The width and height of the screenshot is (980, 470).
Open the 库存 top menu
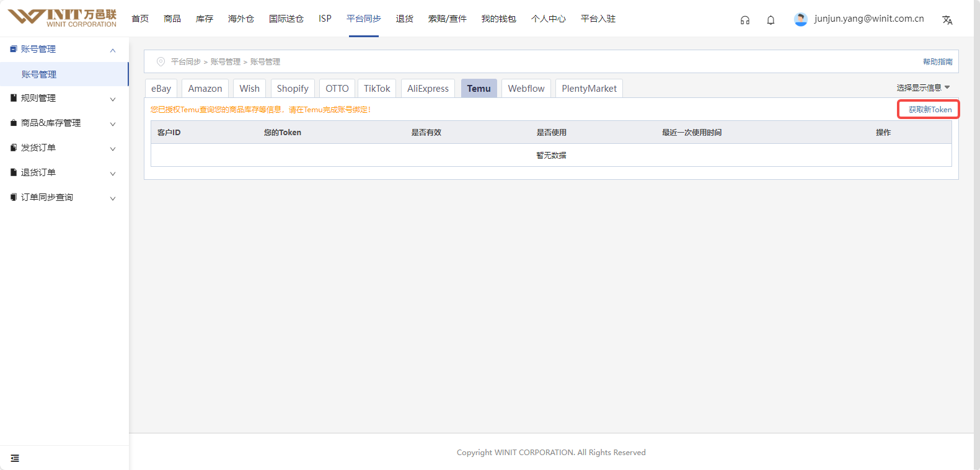(x=205, y=19)
